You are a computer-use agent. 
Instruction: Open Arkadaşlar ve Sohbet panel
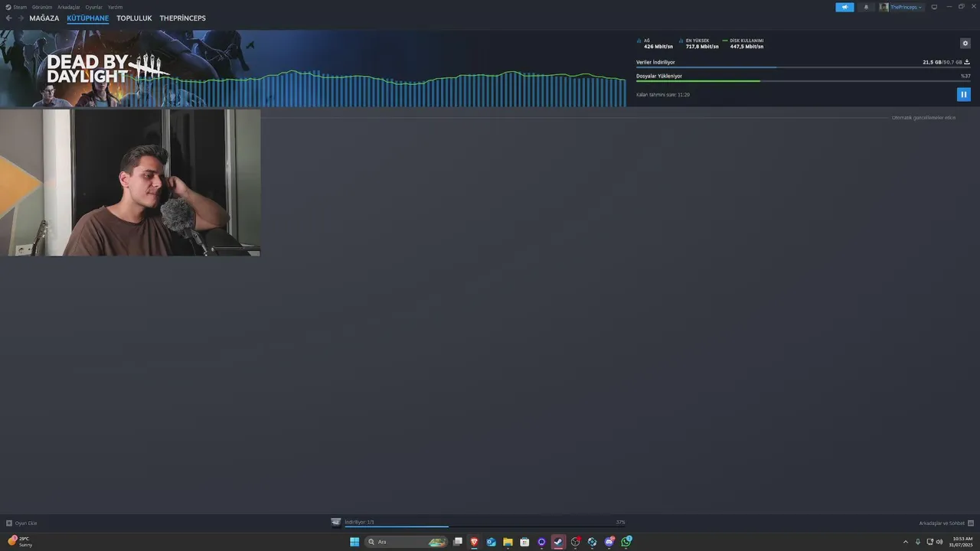942,523
